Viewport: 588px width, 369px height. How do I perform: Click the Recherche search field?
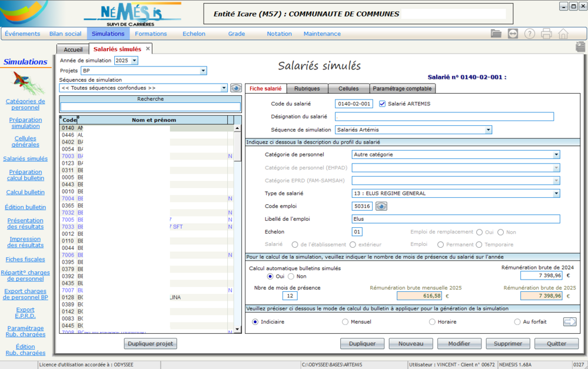pyautogui.click(x=150, y=107)
